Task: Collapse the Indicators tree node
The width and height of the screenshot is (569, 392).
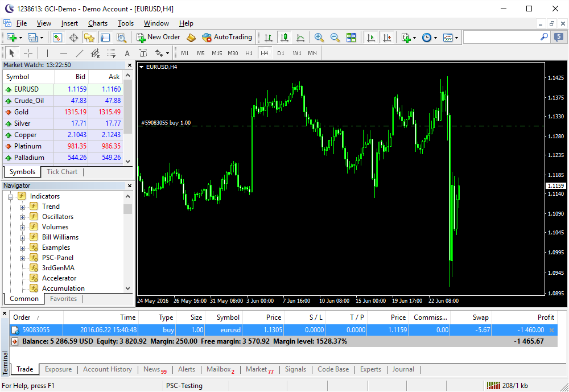Action: coord(11,196)
